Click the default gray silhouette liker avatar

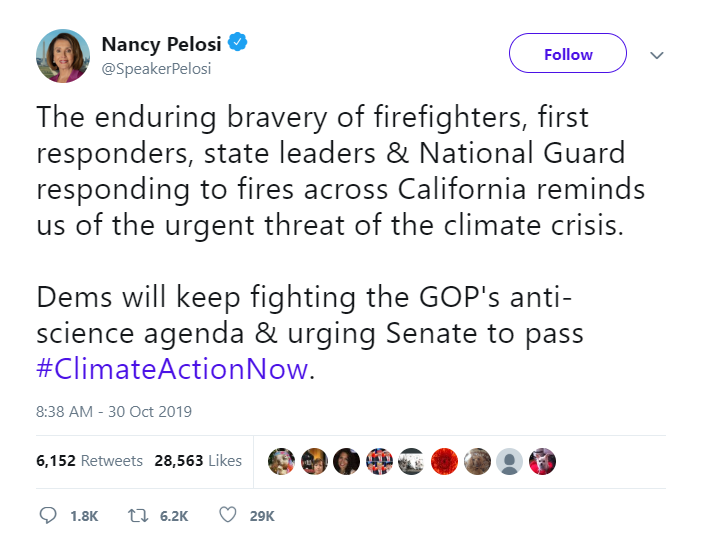pos(510,461)
